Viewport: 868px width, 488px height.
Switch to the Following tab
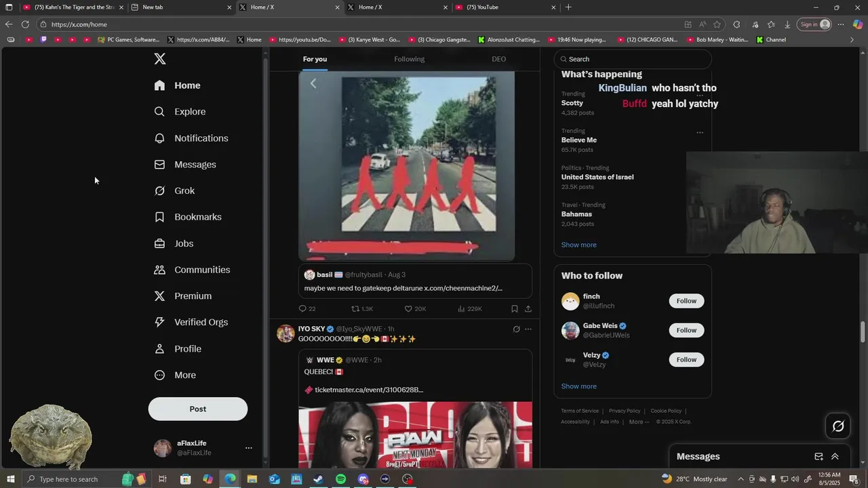click(x=409, y=59)
